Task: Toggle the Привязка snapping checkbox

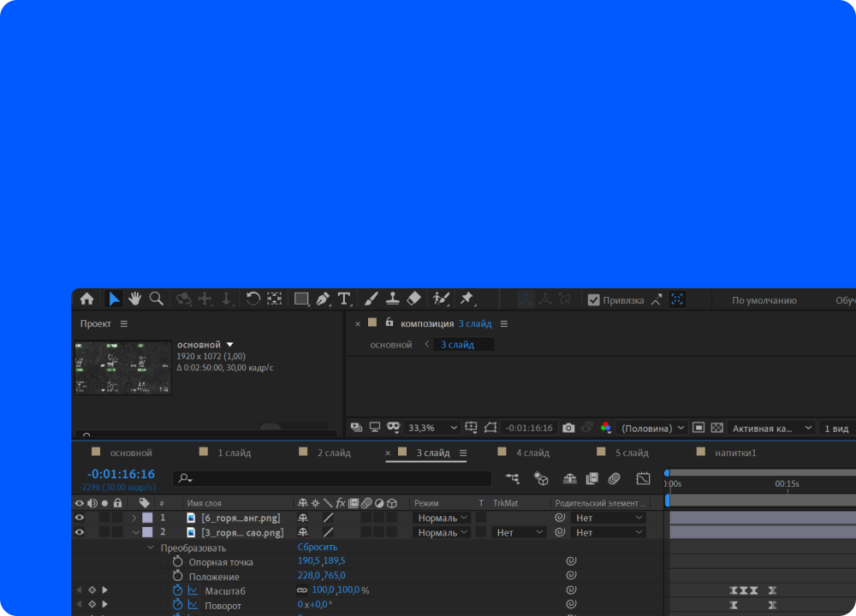Action: [x=593, y=300]
